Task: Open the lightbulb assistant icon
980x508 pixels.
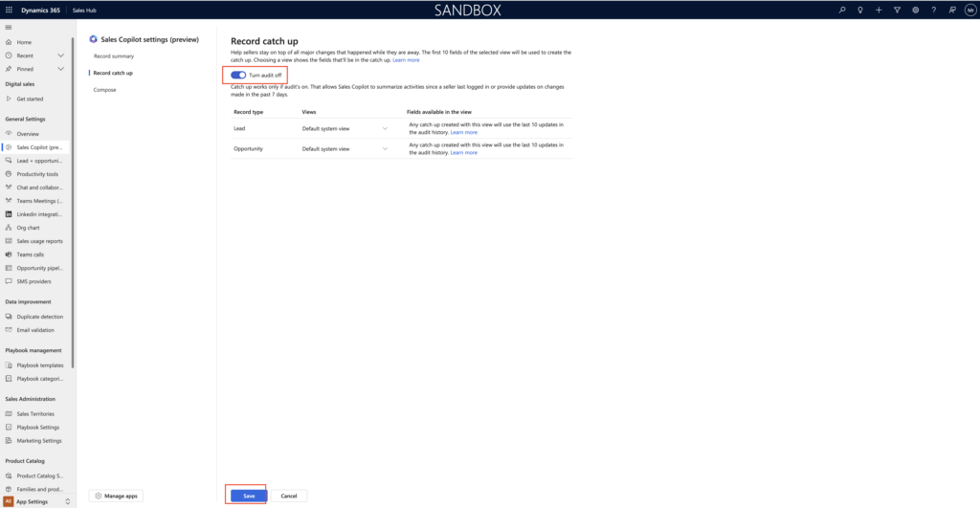Action: click(x=860, y=10)
